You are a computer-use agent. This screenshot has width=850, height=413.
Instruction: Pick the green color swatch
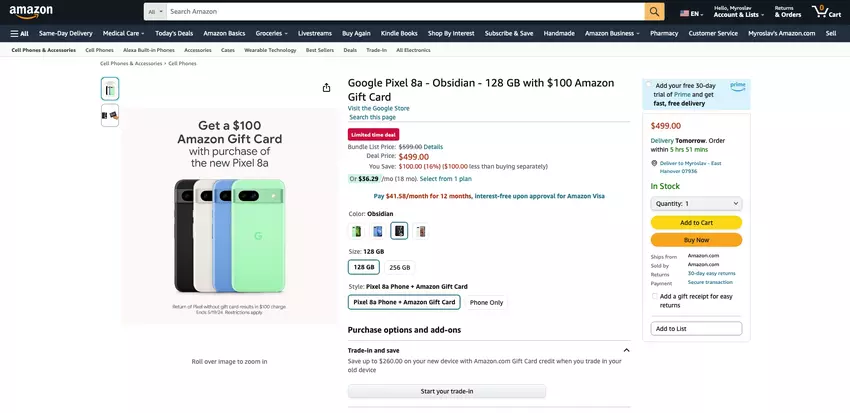click(356, 231)
